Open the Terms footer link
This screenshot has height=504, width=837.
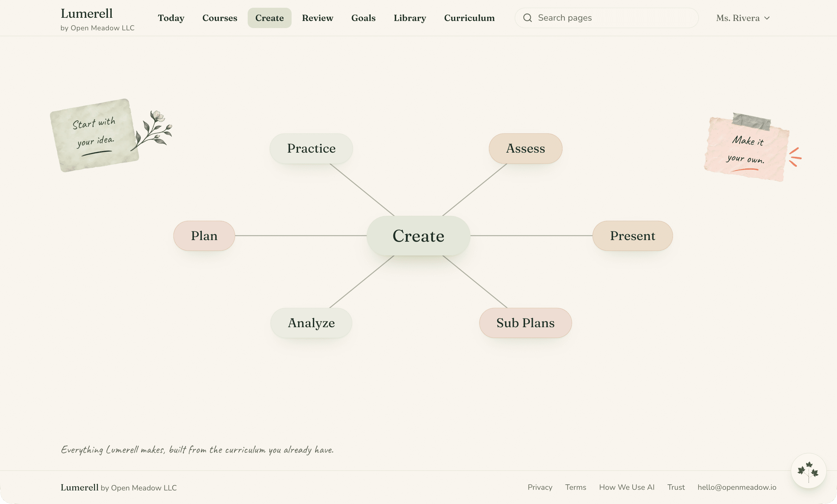click(x=575, y=487)
